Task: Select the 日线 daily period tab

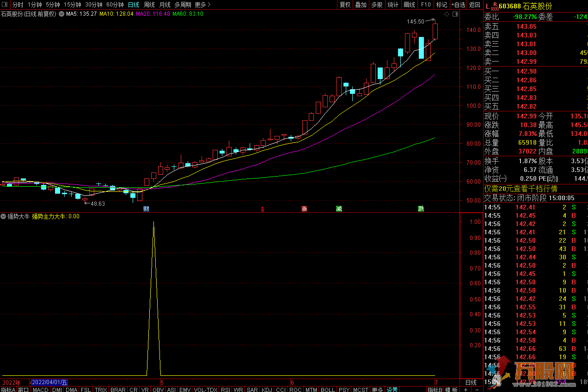Action: tap(133, 5)
